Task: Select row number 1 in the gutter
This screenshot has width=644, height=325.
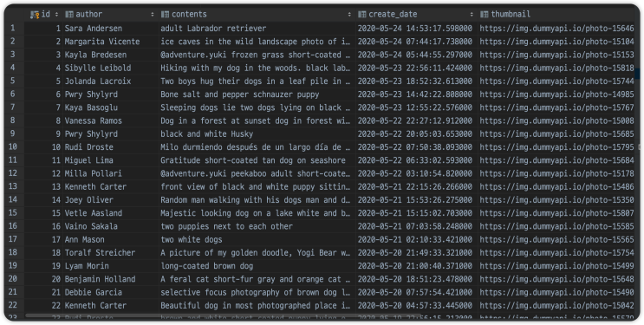Action: click(x=13, y=28)
